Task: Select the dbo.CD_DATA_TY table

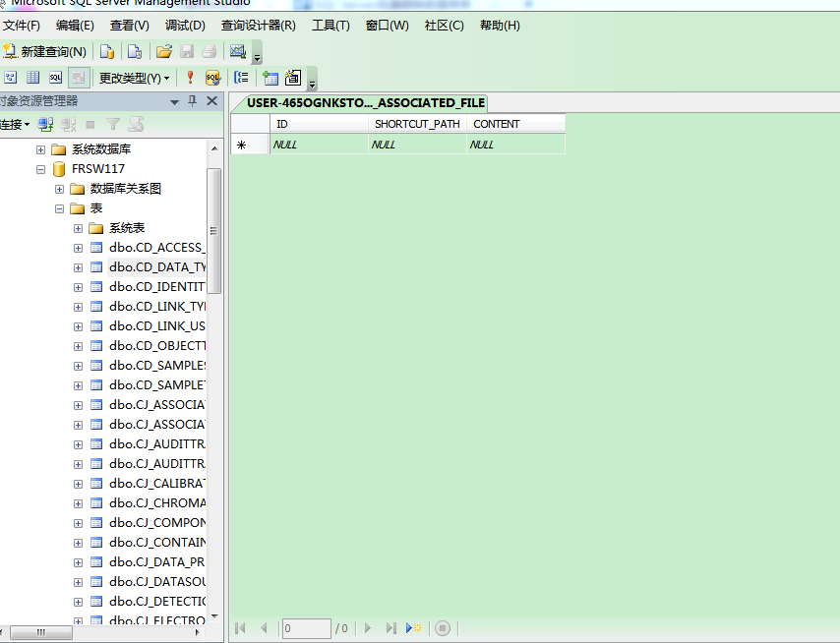Action: 157,267
